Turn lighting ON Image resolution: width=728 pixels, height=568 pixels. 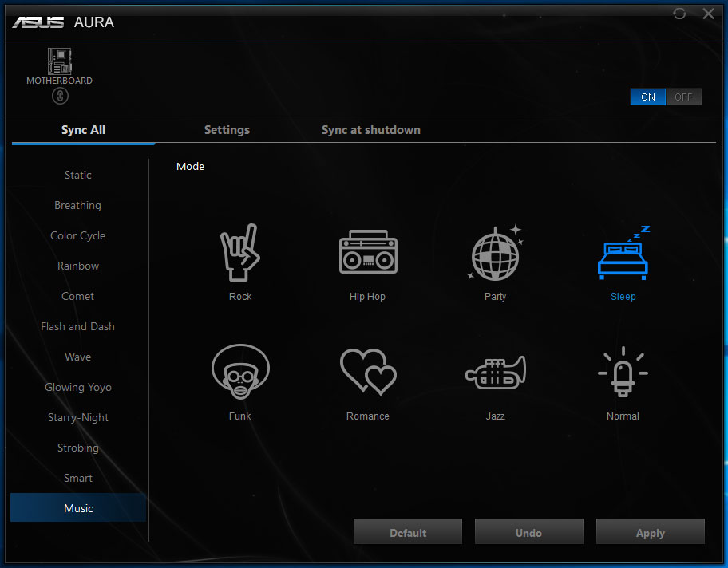(647, 97)
